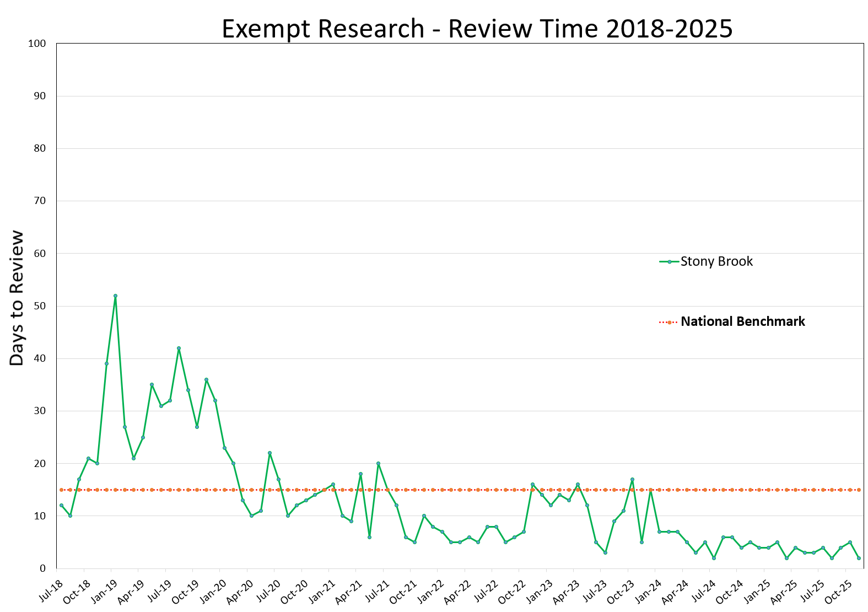Screen dimensions: 868x612
Task: Click the Days to Review axis title
Action: [17, 298]
